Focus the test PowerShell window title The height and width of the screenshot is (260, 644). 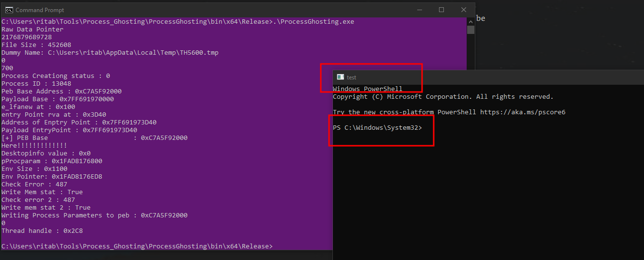[x=351, y=77]
